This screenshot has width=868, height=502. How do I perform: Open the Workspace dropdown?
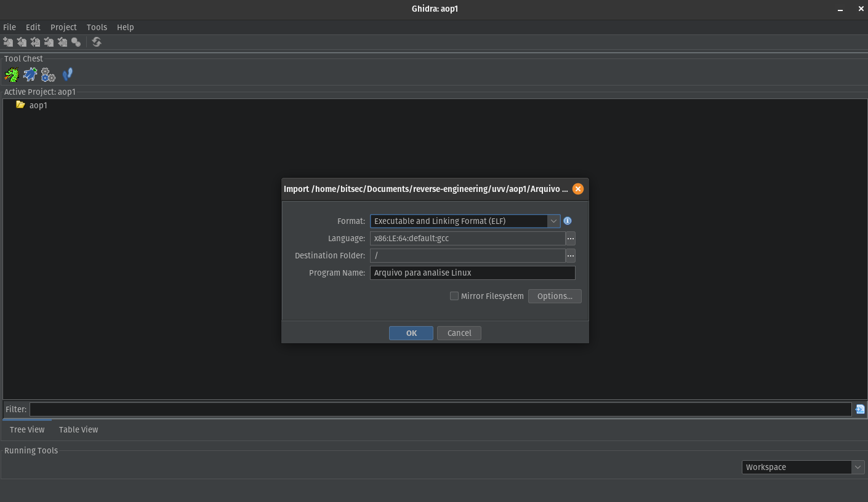click(857, 467)
